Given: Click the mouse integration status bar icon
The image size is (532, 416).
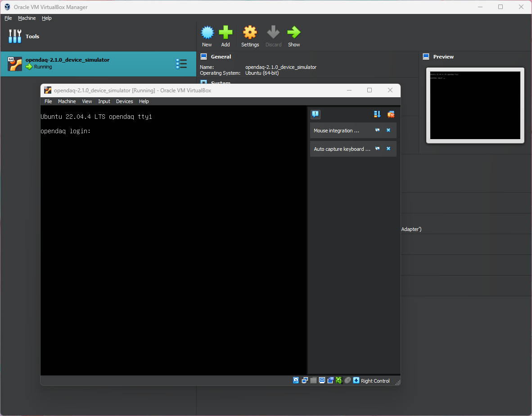Looking at the screenshot, I should click(347, 380).
